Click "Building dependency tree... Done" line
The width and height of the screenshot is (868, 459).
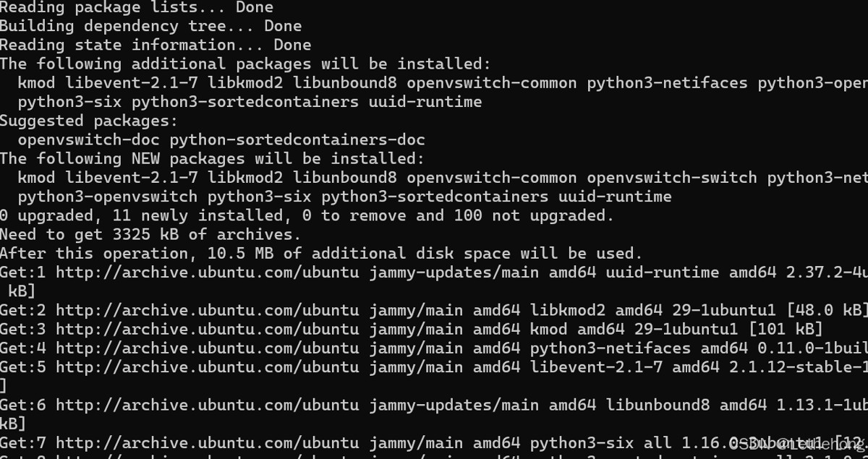tap(150, 26)
